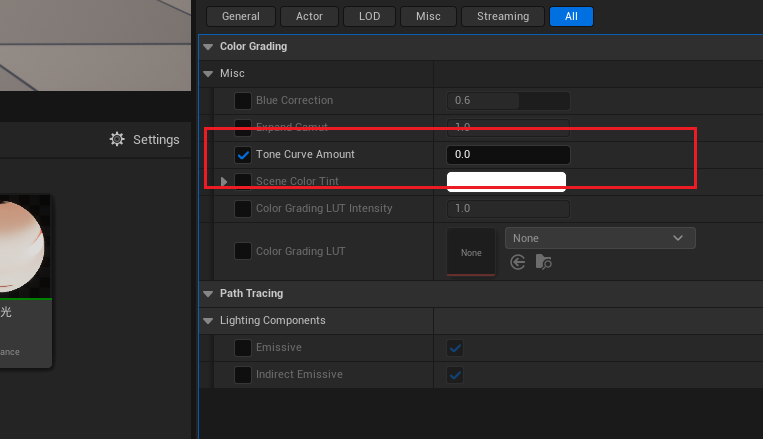Collapse the Lighting Components group

[208, 321]
